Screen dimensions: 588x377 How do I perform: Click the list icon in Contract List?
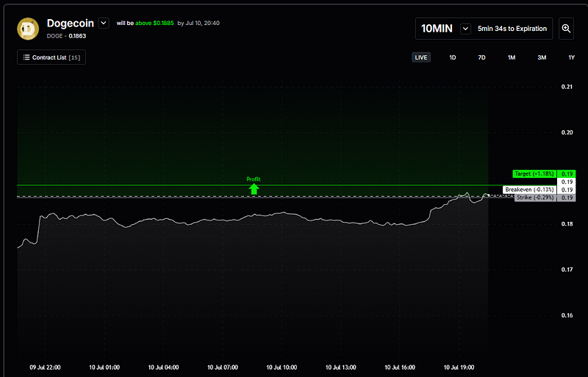coord(26,57)
